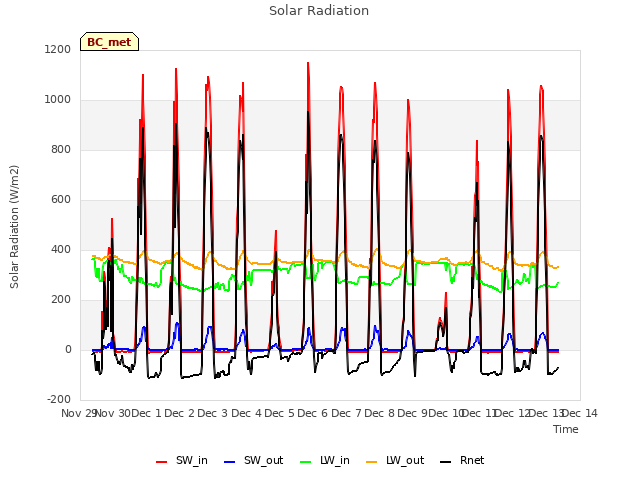Click the green LW_in legend swatch
Screen dimensions: 640x480
(x=306, y=462)
